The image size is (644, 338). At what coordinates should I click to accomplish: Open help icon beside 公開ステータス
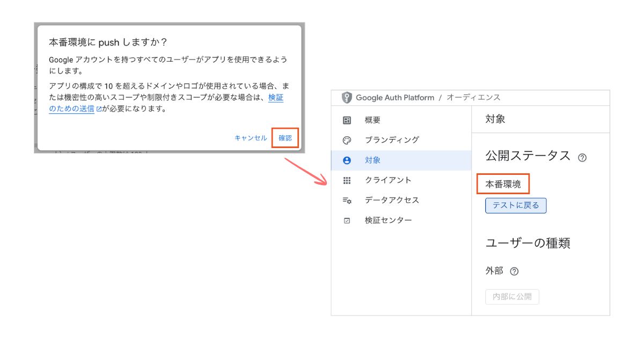pos(582,158)
